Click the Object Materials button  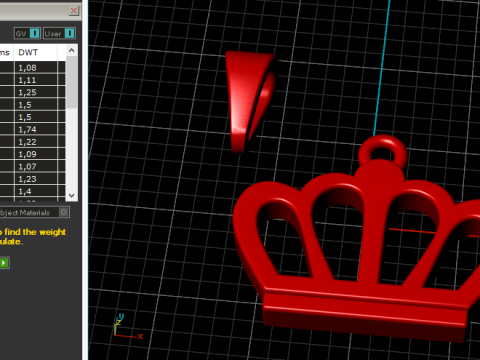tap(34, 212)
